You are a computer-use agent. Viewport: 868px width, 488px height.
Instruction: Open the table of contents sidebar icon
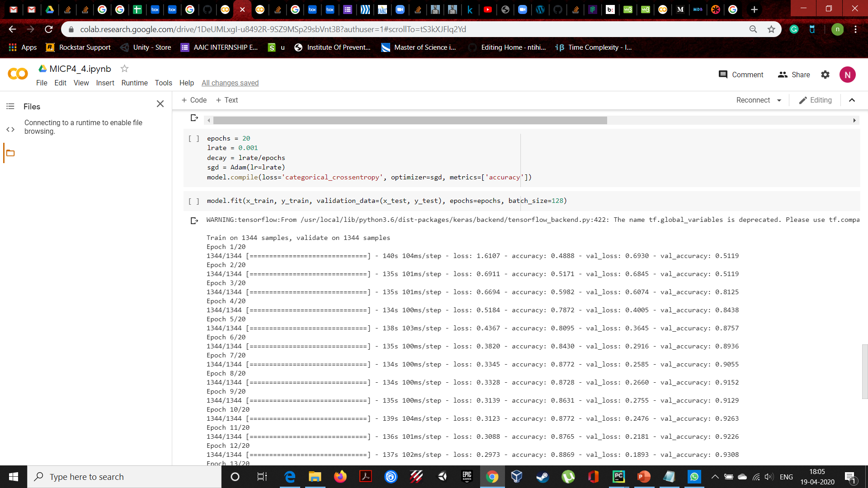[10, 106]
